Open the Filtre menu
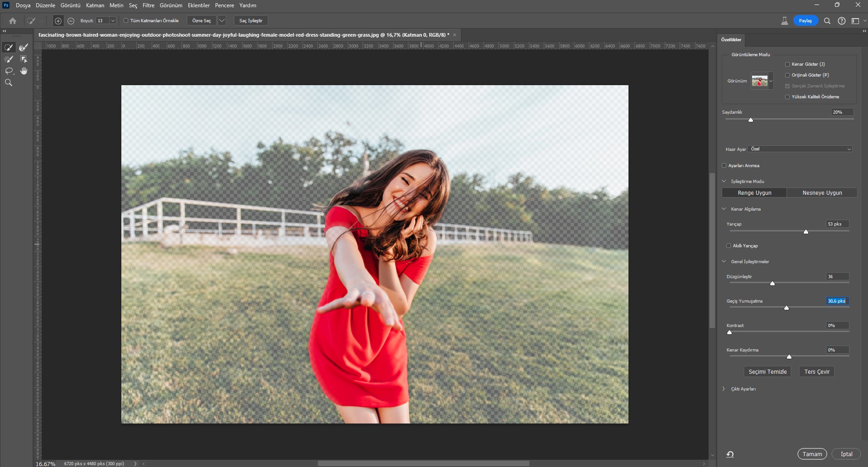The image size is (868, 467). 149,5
